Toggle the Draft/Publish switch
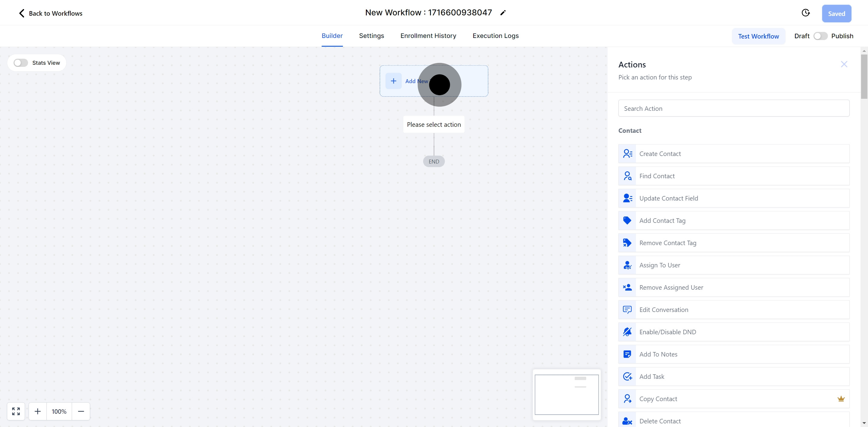Viewport: 868px width, 427px height. point(820,36)
